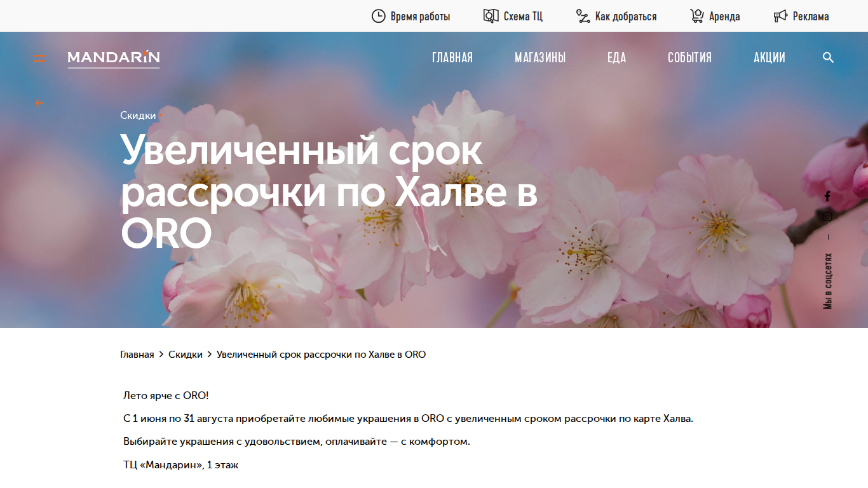
Task: Open the МАГАЗИНЫ menu item
Action: [540, 58]
